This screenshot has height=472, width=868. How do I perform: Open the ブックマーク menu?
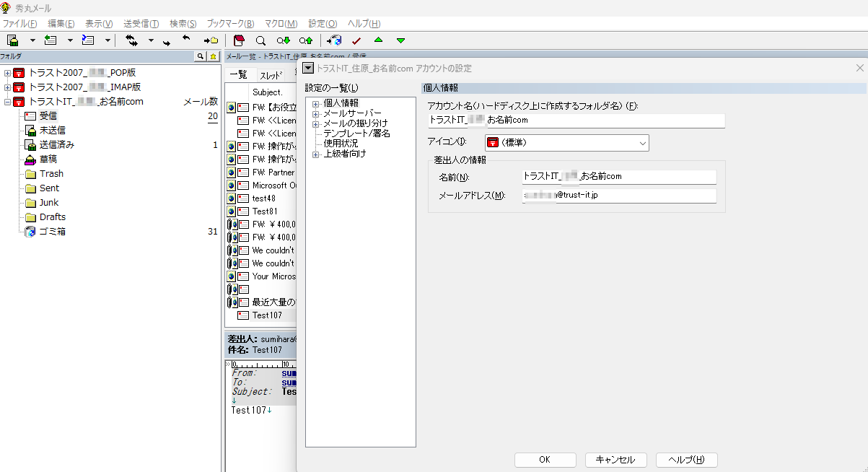point(230,24)
